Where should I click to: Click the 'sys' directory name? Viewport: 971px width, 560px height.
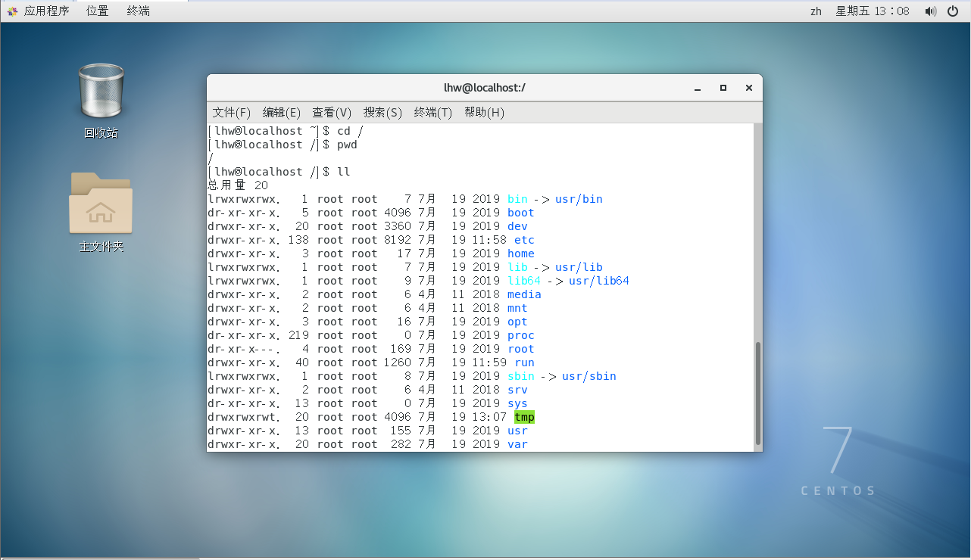517,403
